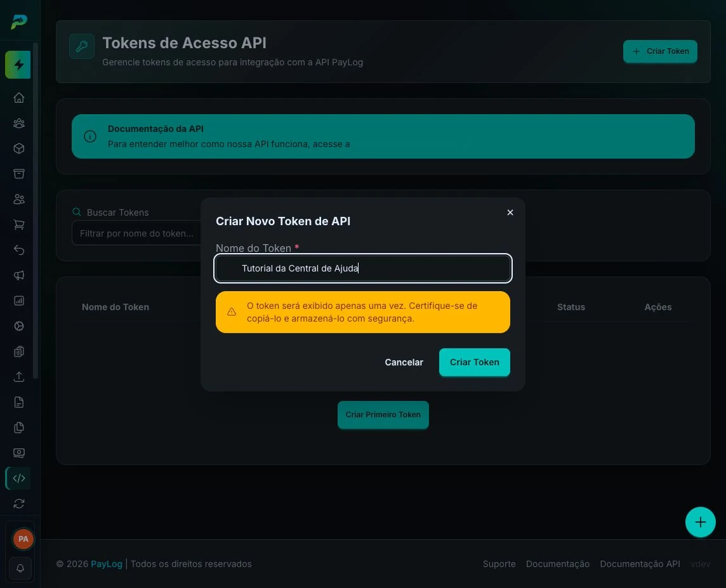726x588 pixels.
Task: Open the stacked documents icon in sidebar
Action: (x=19, y=428)
